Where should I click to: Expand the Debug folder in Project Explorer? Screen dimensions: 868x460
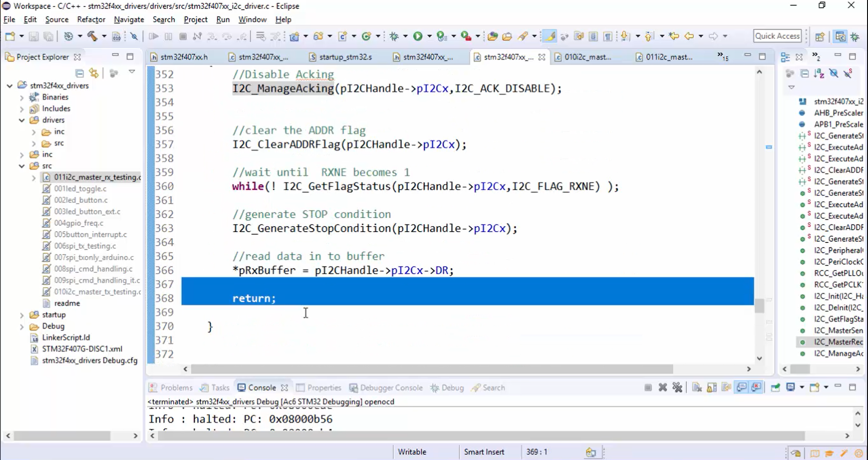(x=22, y=326)
